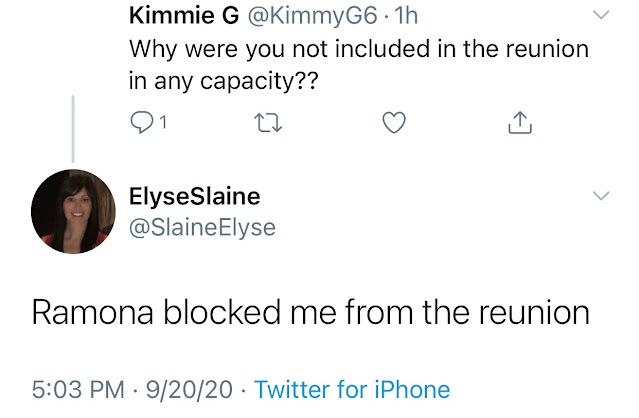The height and width of the screenshot is (418, 639).
Task: Open ElyseSlaine's profile picture
Action: (73, 211)
